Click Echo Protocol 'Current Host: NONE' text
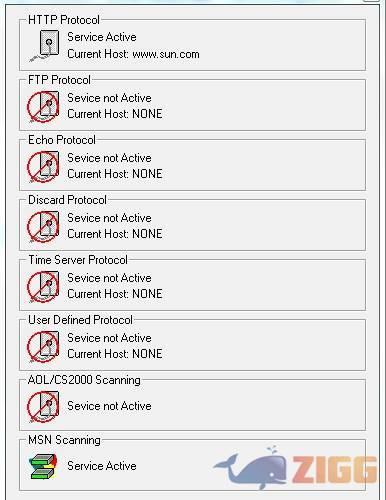Viewport: 386px width, 500px height. [115, 174]
